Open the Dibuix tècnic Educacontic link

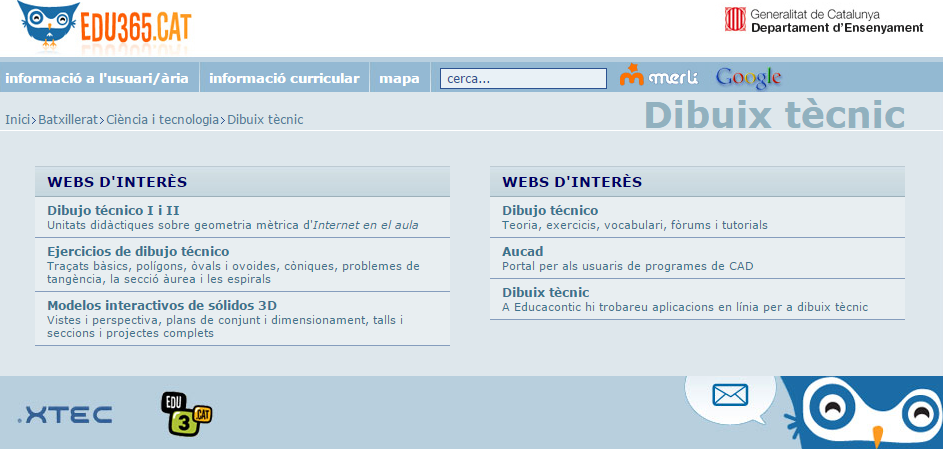[x=545, y=292]
